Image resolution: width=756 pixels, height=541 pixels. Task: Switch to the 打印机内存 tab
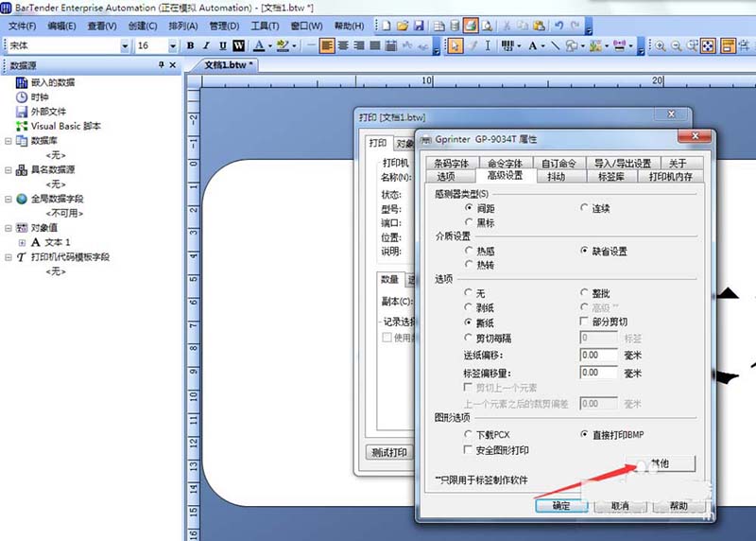671,177
